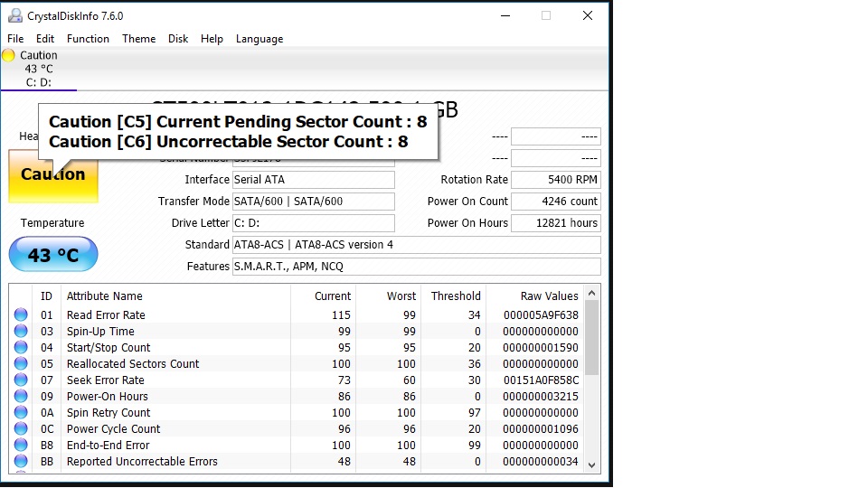Click raw value 000000003215
868x488 pixels.
click(x=541, y=396)
